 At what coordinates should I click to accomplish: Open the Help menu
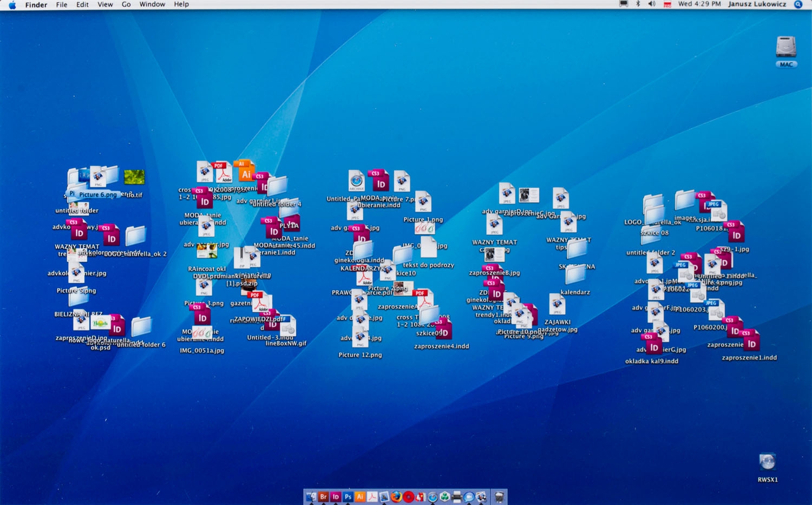pyautogui.click(x=181, y=4)
